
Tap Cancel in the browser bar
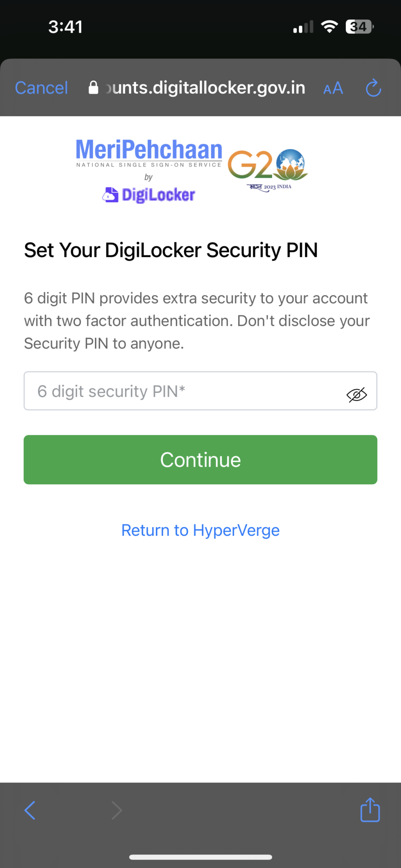42,88
